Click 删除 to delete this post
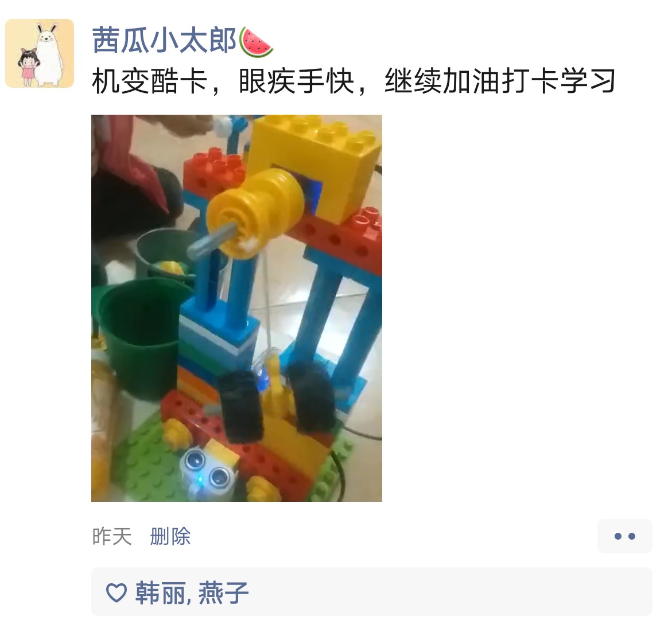672x632 pixels. coord(170,536)
